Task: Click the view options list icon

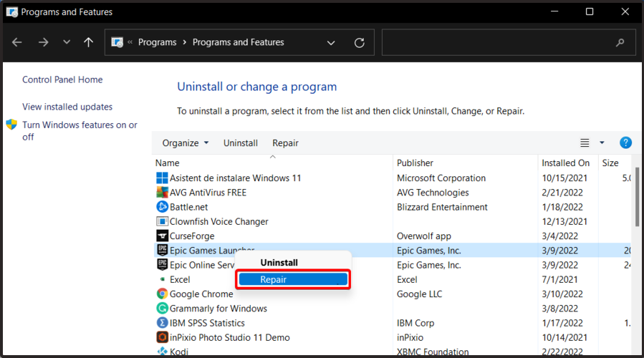Action: coord(585,143)
